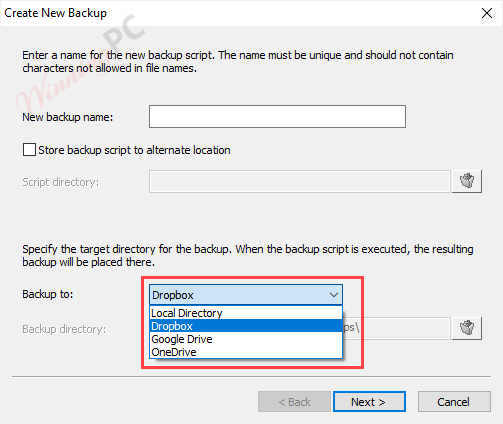Collapse the Backup to dropdown arrow

(x=334, y=295)
